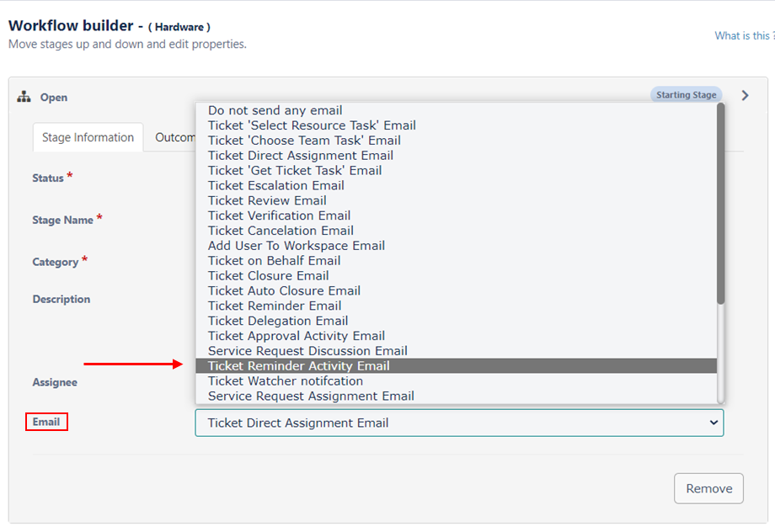Click the Remove button

(708, 488)
